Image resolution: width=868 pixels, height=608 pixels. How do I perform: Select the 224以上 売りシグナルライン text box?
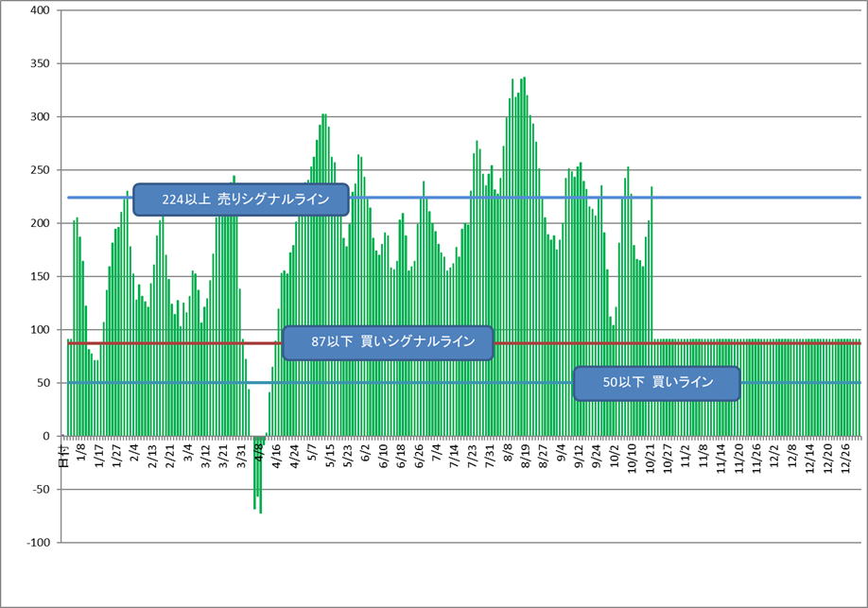tap(241, 200)
